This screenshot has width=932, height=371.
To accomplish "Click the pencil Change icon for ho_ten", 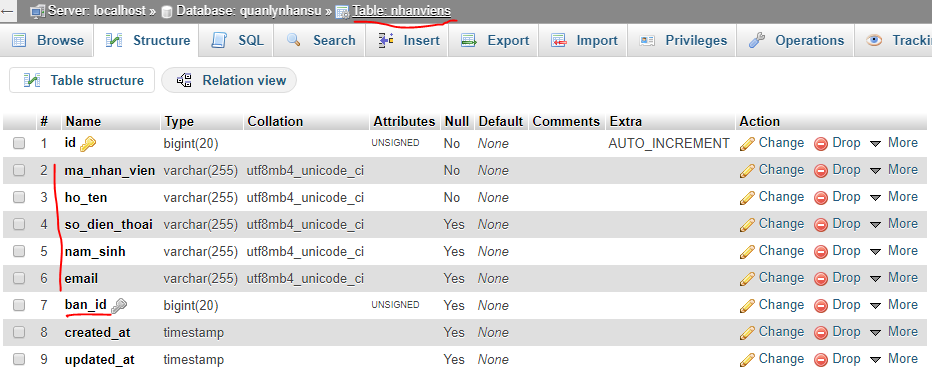I will click(x=747, y=197).
